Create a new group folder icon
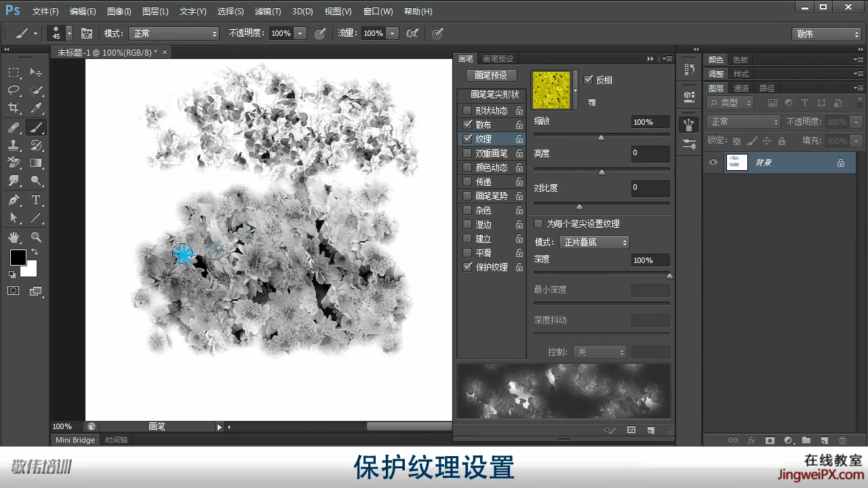Image resolution: width=868 pixels, height=488 pixels. click(x=806, y=440)
